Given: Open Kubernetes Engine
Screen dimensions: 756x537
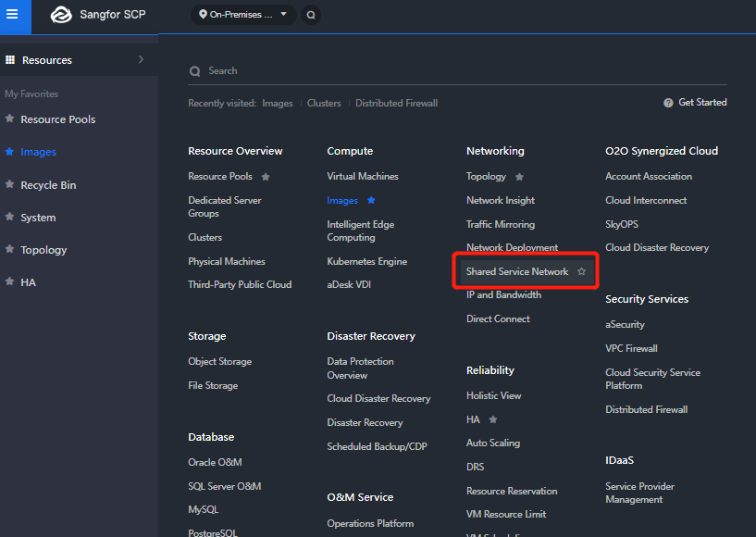Looking at the screenshot, I should coord(367,261).
